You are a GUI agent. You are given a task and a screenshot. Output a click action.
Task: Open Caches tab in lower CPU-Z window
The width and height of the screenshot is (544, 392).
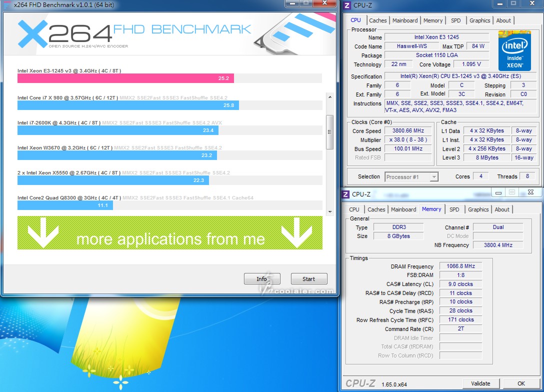(x=376, y=209)
